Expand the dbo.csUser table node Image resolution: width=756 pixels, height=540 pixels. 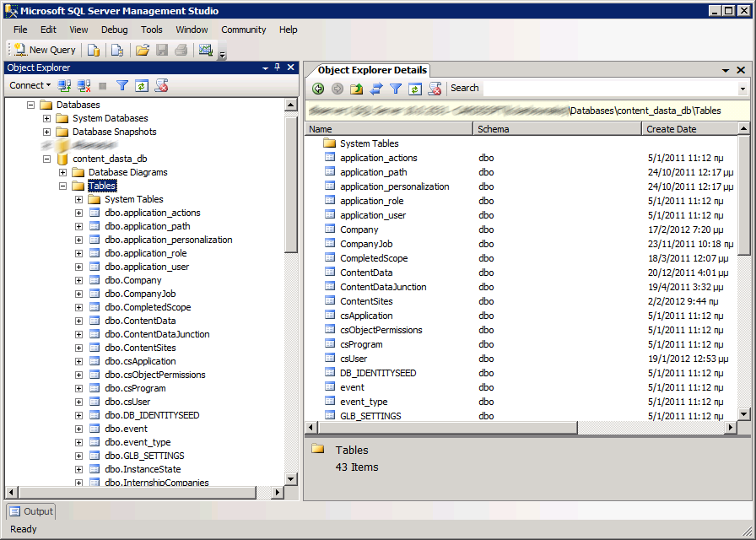[78, 402]
